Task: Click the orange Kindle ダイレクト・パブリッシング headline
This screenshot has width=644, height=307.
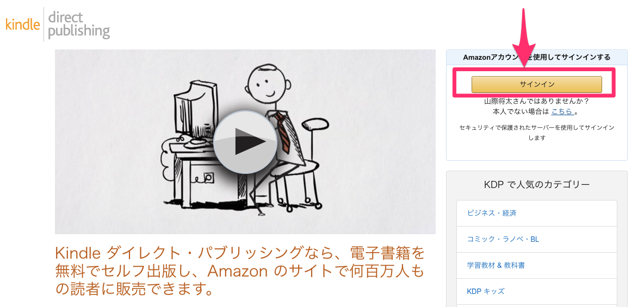Action: pyautogui.click(x=240, y=272)
